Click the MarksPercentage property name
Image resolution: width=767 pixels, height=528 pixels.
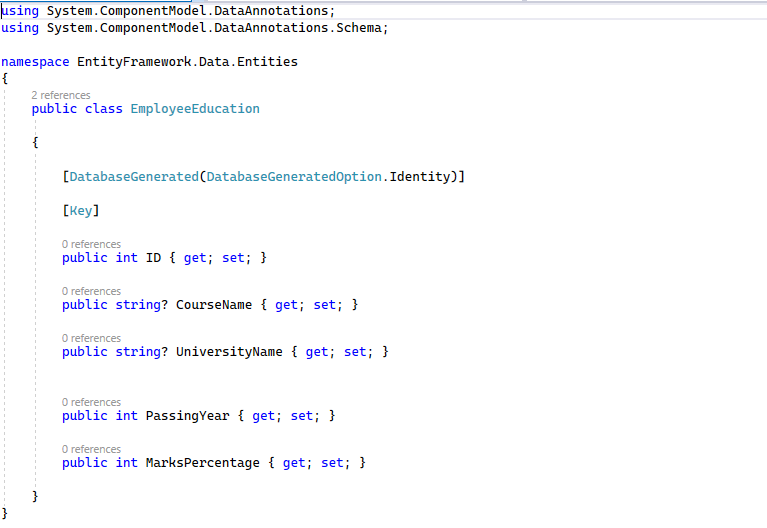pos(203,463)
